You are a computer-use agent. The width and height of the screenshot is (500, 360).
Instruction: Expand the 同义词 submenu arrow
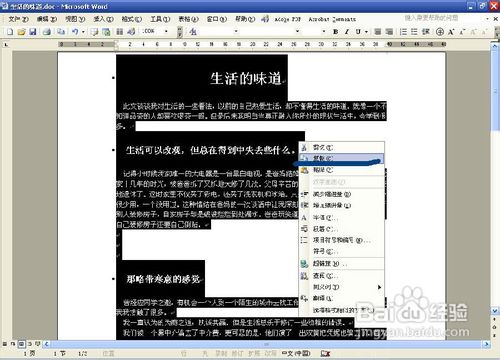tap(379, 287)
